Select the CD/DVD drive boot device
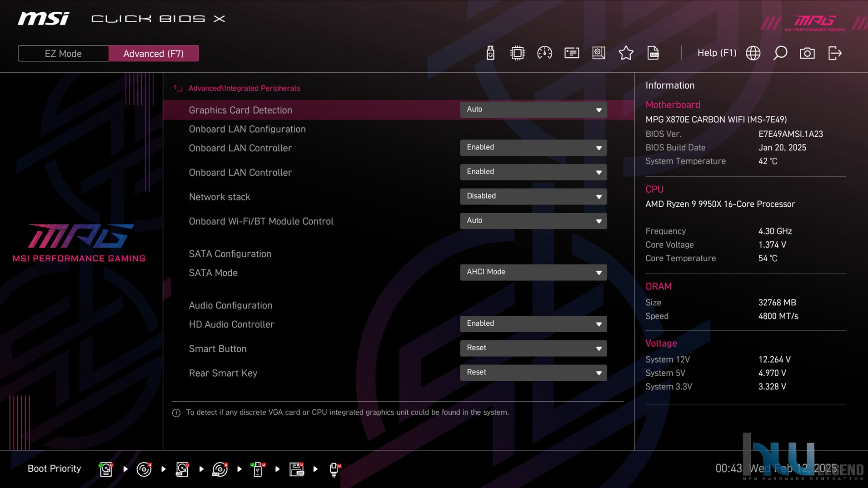Viewport: 868px width, 488px height. (x=144, y=469)
